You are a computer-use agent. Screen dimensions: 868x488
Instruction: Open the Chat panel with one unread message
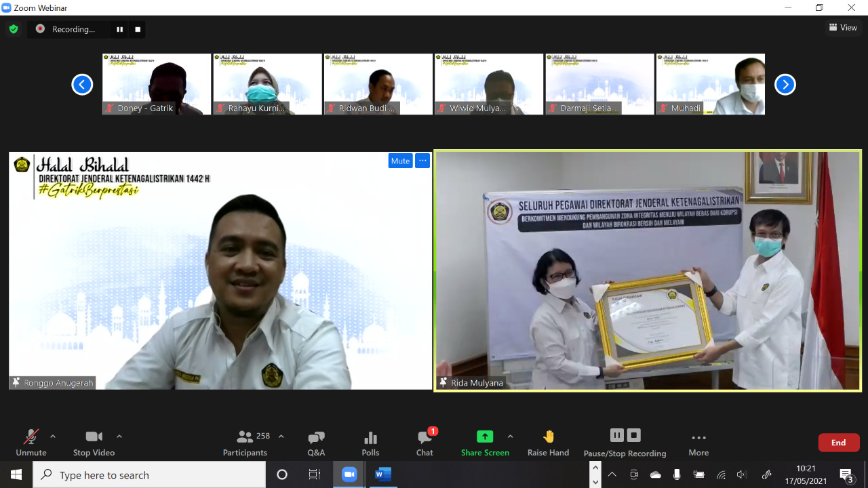[x=424, y=441]
